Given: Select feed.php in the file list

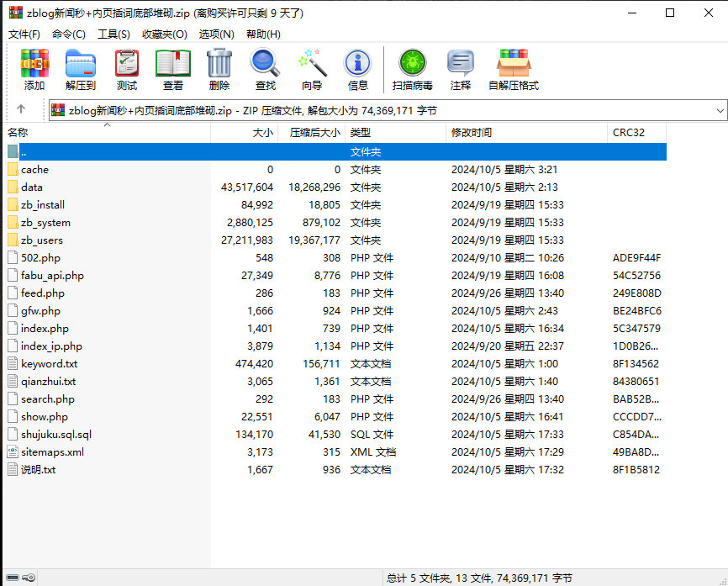Looking at the screenshot, I should (x=42, y=293).
